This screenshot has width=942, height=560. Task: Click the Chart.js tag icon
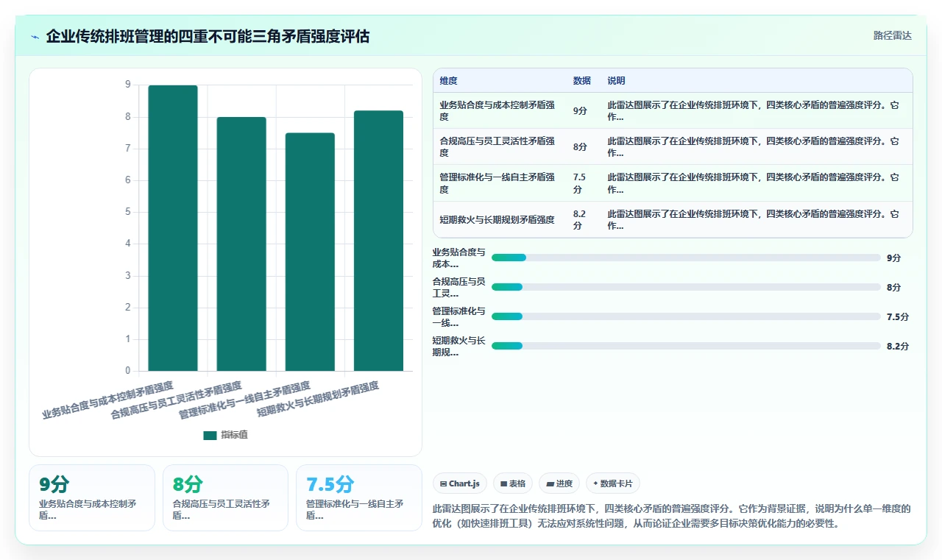(x=443, y=483)
